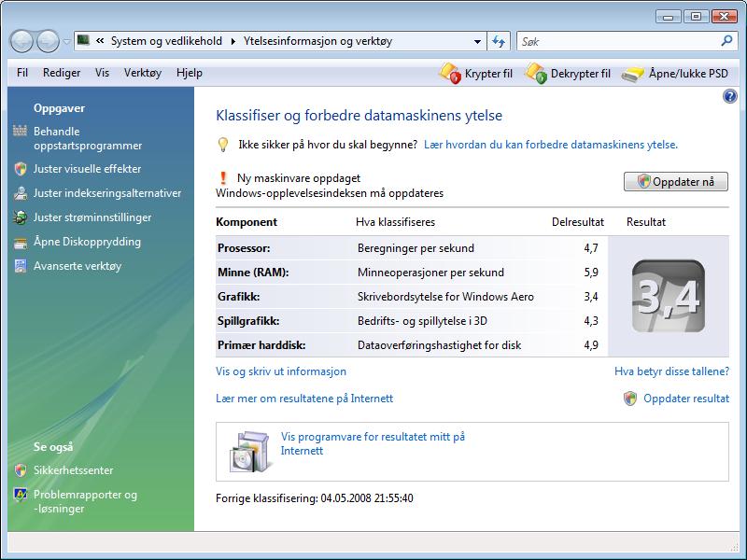Open Lær hvordan du kan forbedre ytelse link
Image resolution: width=747 pixels, height=560 pixels.
(551, 145)
